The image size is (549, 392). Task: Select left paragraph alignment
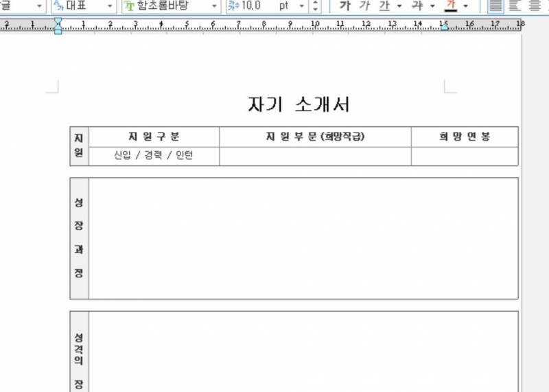(x=515, y=5)
